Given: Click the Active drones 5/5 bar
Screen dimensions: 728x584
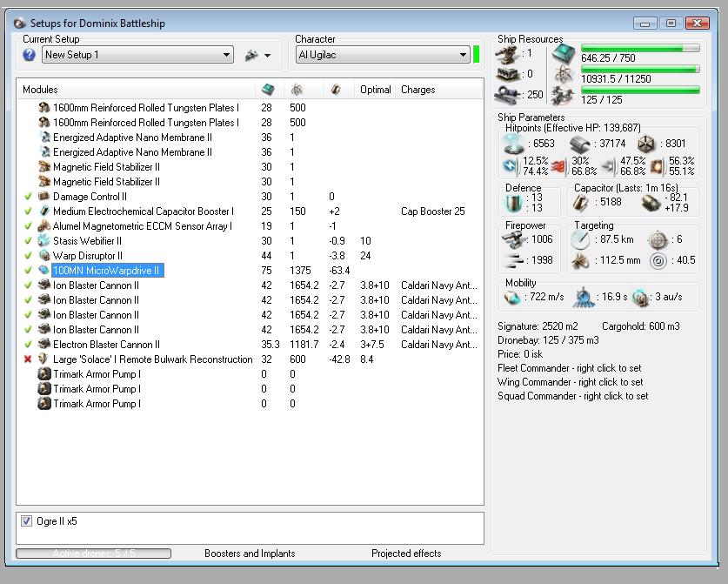Looking at the screenshot, I should (x=93, y=554).
